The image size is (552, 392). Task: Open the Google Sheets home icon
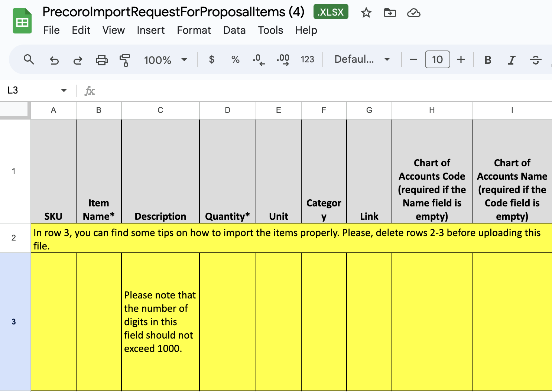(x=22, y=21)
